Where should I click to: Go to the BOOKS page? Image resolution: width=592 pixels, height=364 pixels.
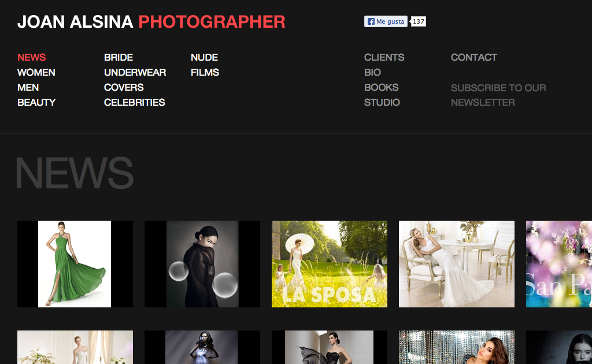[x=382, y=87]
